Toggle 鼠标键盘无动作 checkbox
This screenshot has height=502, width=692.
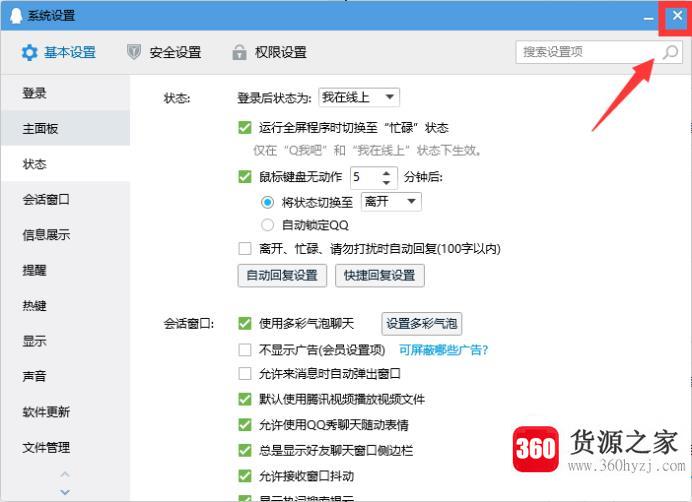(244, 177)
